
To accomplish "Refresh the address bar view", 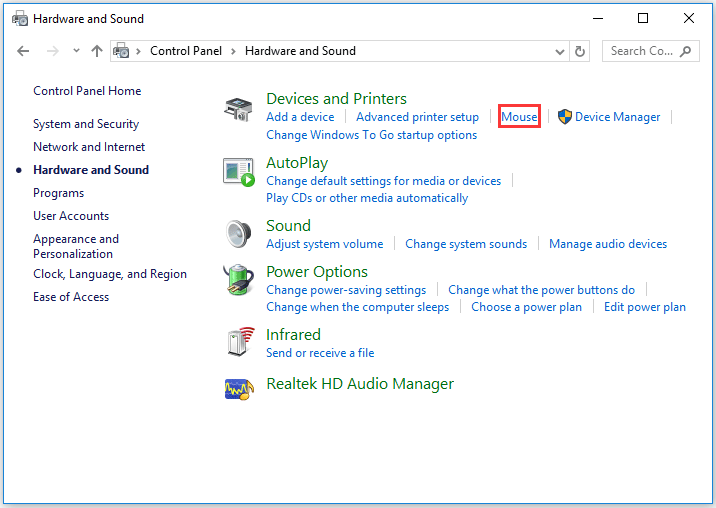I will (x=579, y=51).
